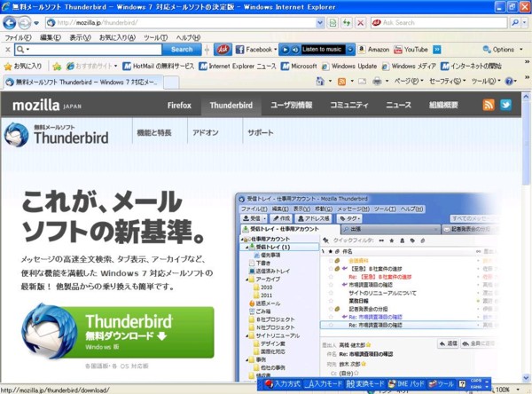Open the 表示(V) menu
Screen dimensions: 532x394
pyautogui.click(x=80, y=37)
